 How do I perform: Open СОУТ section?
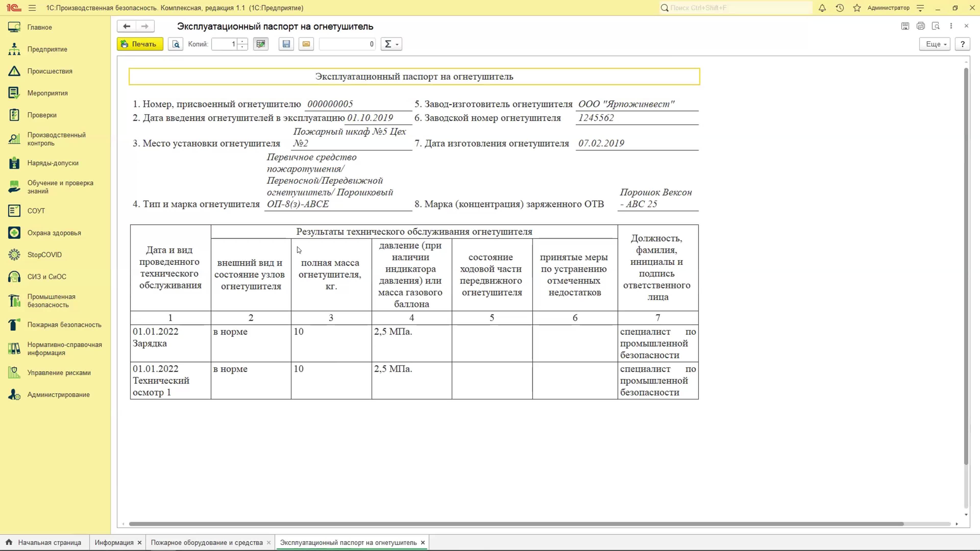point(36,211)
